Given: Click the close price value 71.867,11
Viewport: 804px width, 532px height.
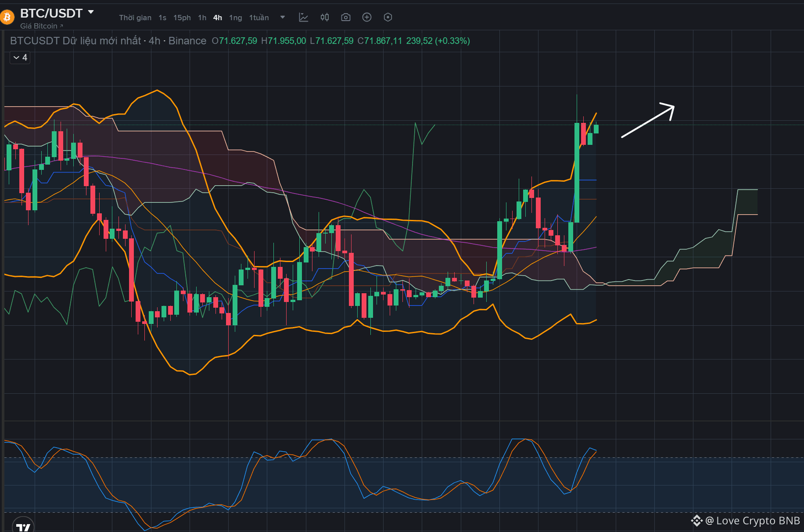Looking at the screenshot, I should (383, 41).
